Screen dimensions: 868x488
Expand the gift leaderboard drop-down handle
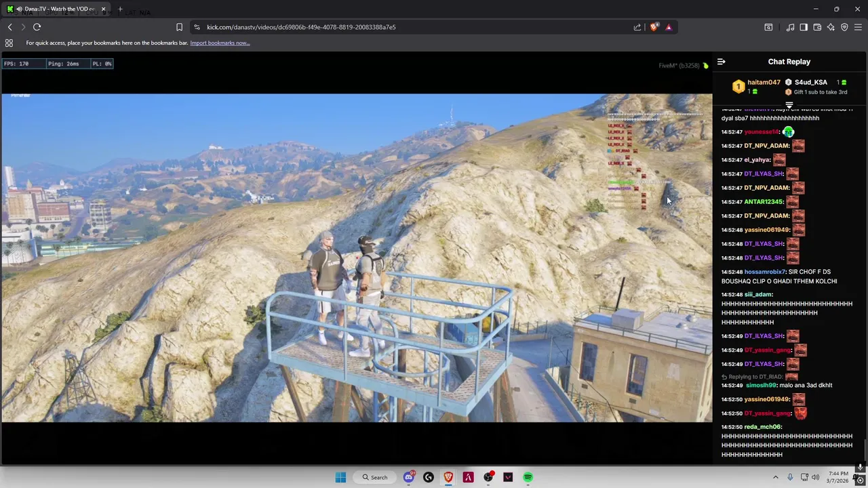pos(789,106)
